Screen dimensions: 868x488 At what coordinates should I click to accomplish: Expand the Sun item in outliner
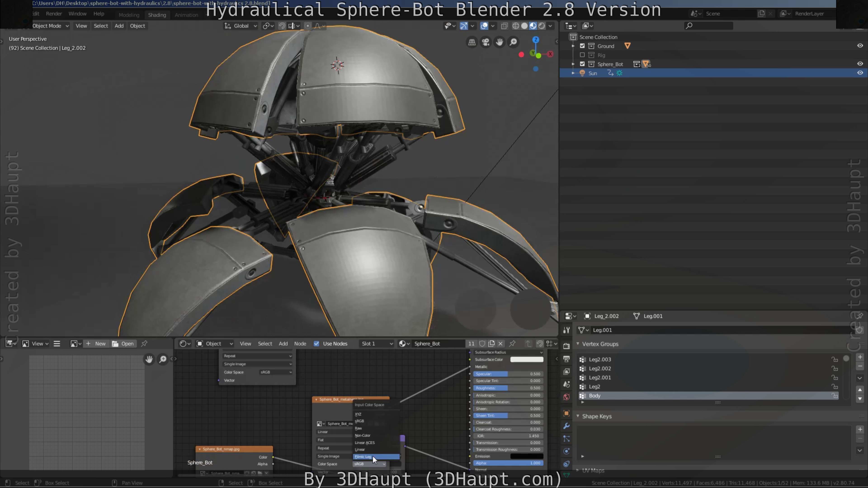[x=573, y=73]
